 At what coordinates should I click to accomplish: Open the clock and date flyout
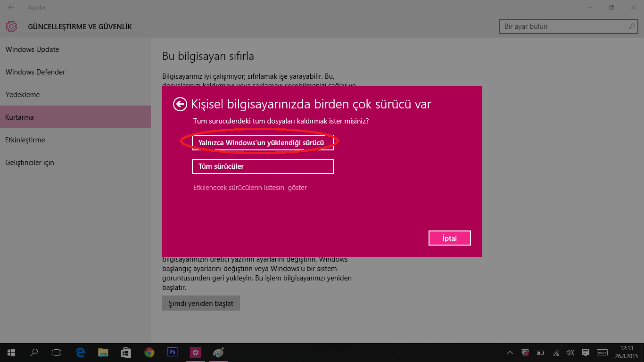point(627,353)
